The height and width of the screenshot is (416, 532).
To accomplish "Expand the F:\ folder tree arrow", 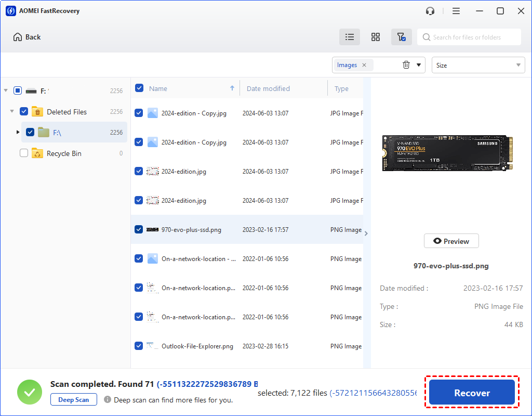I will click(18, 132).
